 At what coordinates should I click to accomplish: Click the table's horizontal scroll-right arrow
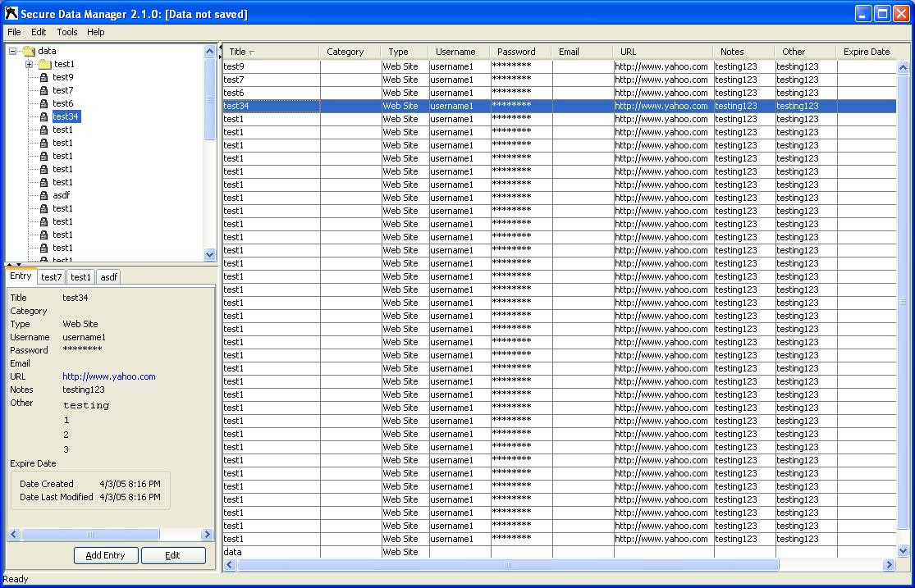[889, 564]
